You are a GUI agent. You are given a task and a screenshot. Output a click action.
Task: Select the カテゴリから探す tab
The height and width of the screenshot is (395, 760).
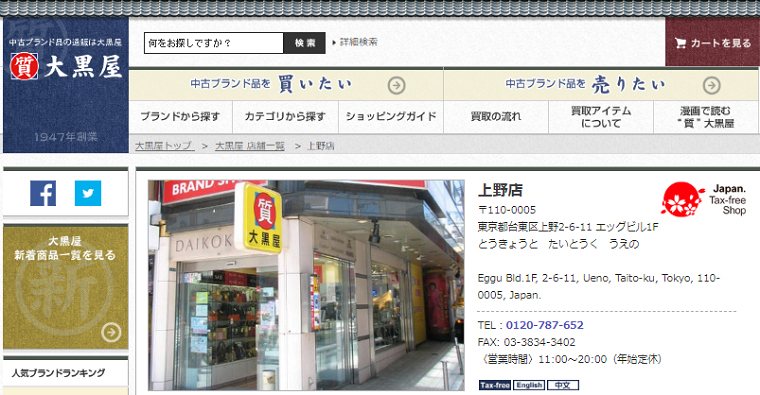pos(285,117)
